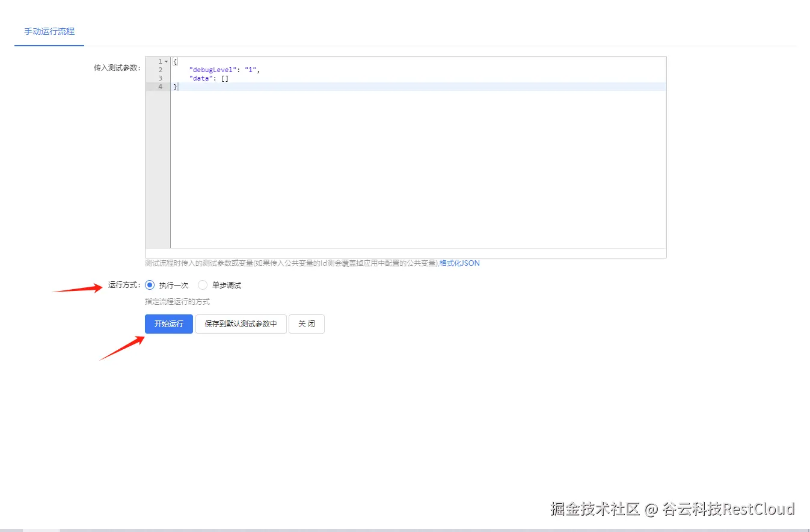This screenshot has height=532, width=810.
Task: Select the 单步调试 radio option
Action: tap(203, 286)
